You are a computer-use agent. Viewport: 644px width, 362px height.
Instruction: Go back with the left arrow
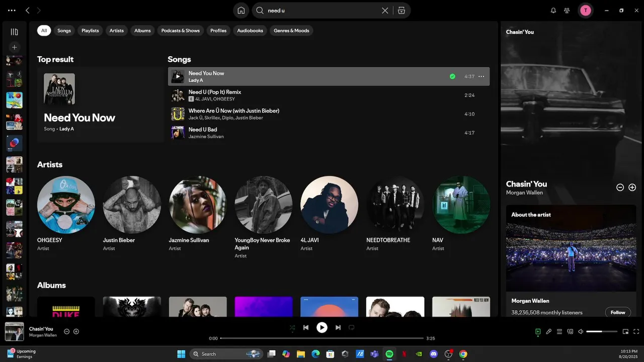pyautogui.click(x=28, y=10)
